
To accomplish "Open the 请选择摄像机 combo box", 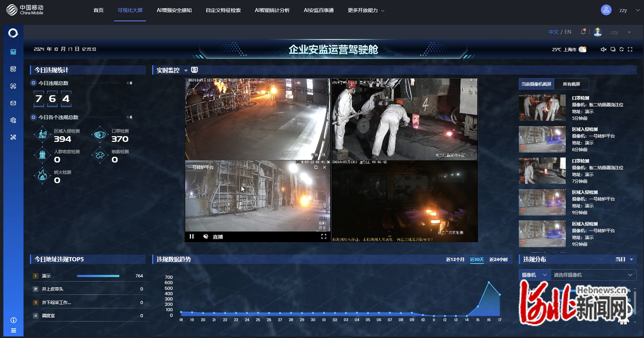I will tap(594, 275).
